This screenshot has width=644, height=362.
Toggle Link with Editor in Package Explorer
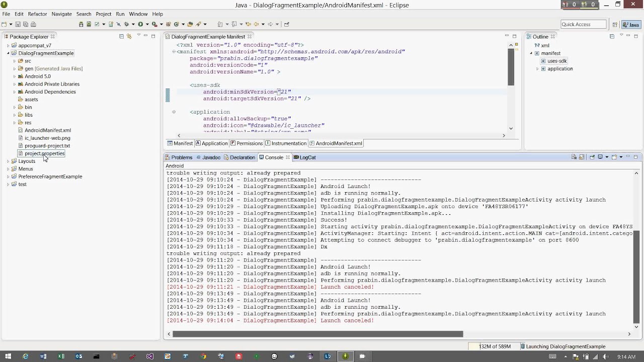pyautogui.click(x=129, y=36)
